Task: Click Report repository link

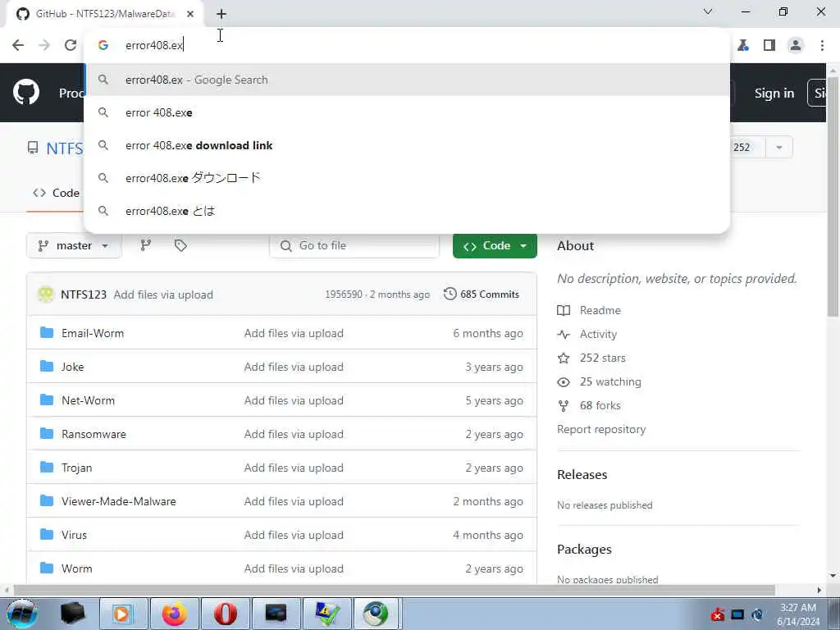Action: pyautogui.click(x=601, y=430)
